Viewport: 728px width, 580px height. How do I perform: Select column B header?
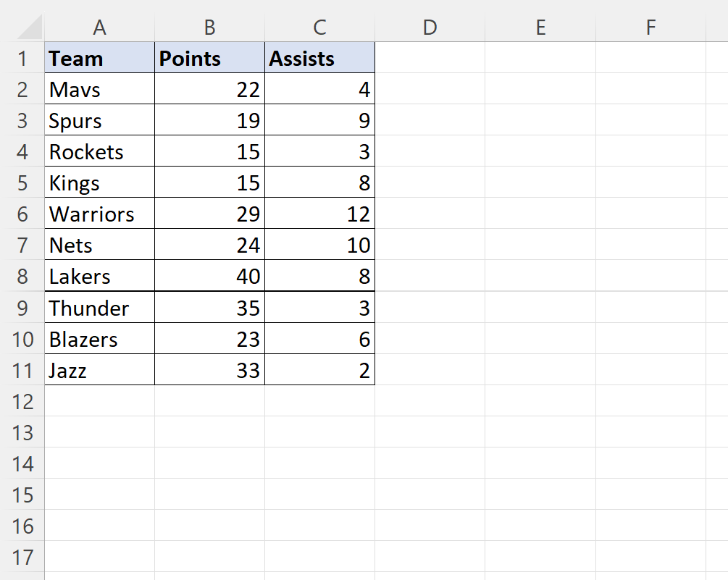[209, 28]
